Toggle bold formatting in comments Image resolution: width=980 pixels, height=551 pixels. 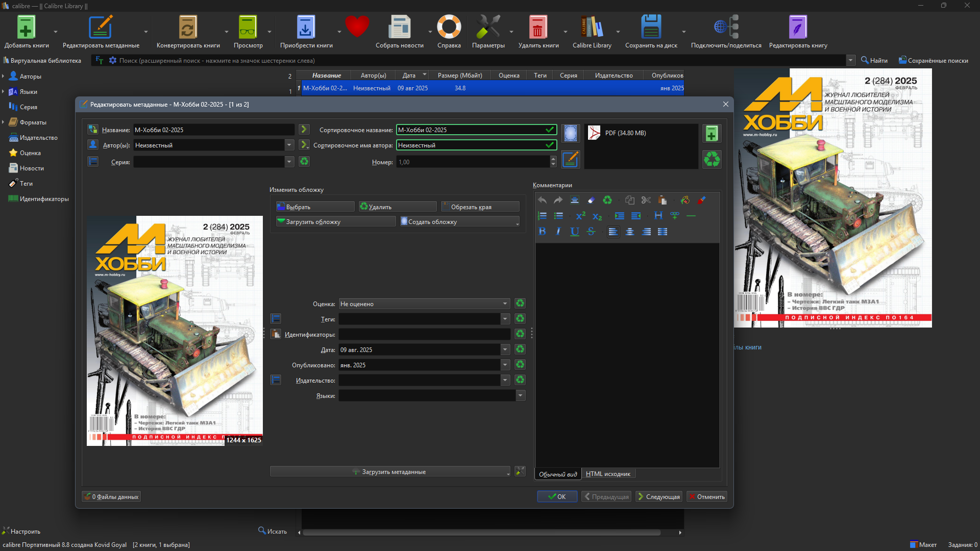click(x=542, y=232)
